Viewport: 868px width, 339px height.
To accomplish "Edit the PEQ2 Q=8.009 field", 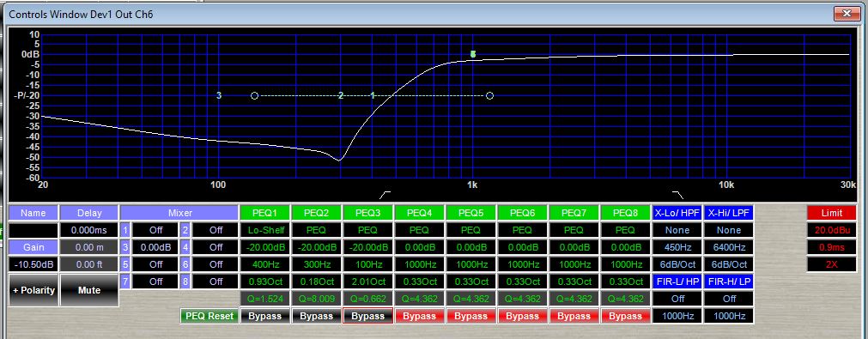I will (317, 299).
